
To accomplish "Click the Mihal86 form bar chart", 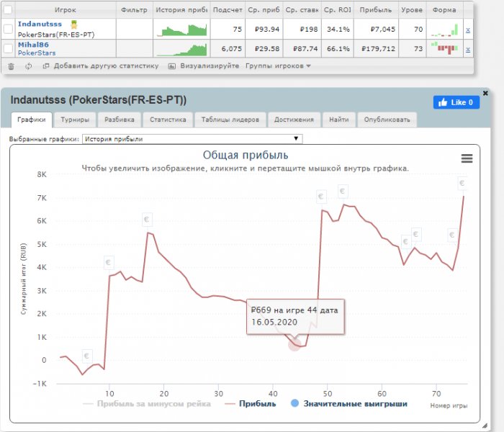I will click(x=444, y=48).
